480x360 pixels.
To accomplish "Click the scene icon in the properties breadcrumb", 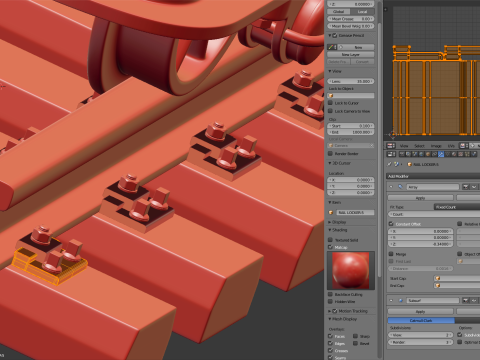I will [x=396, y=164].
